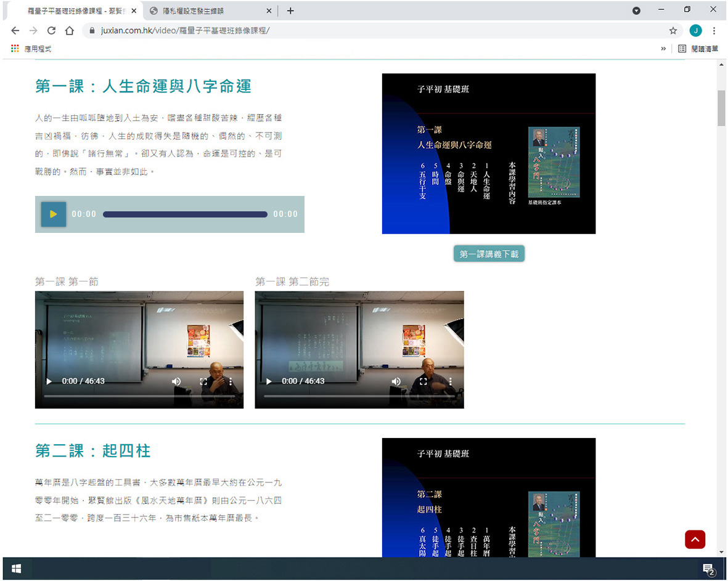Open the Windows Start menu
The image size is (728, 581).
(16, 569)
